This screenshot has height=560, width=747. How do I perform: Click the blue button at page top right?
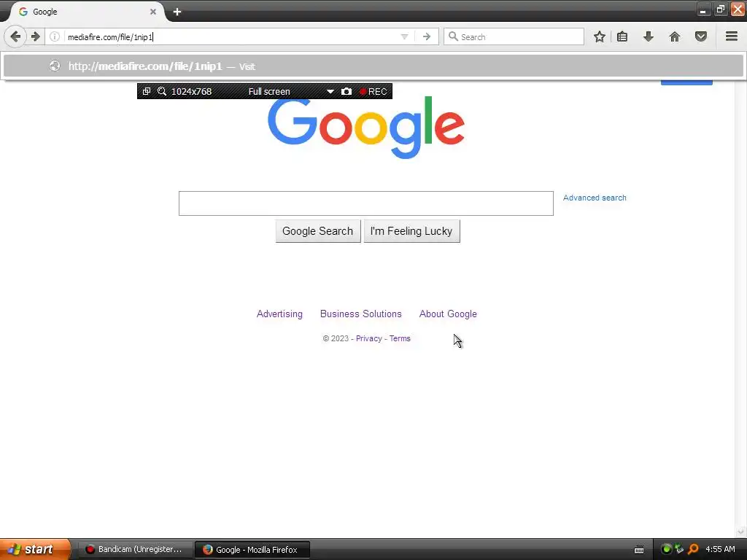point(686,83)
